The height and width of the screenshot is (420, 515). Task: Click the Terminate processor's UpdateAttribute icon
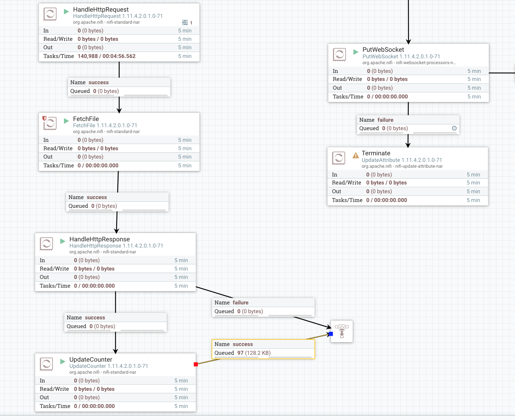click(338, 158)
